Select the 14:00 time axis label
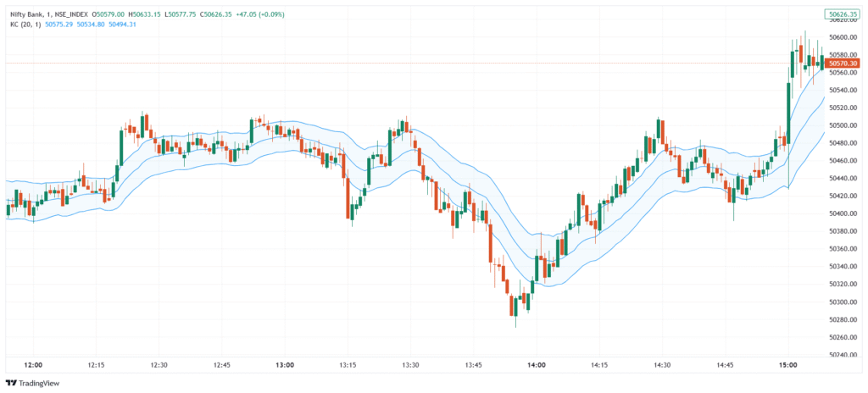The image size is (868, 393). (x=536, y=365)
